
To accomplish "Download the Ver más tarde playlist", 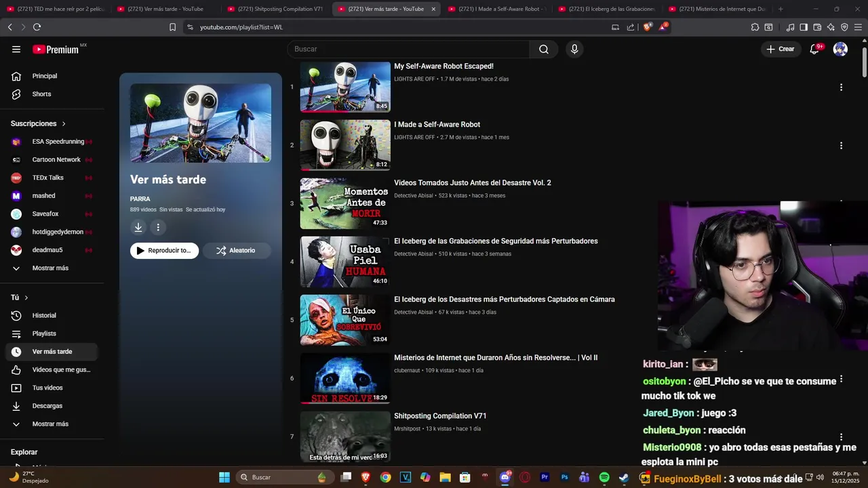I will 138,228.
